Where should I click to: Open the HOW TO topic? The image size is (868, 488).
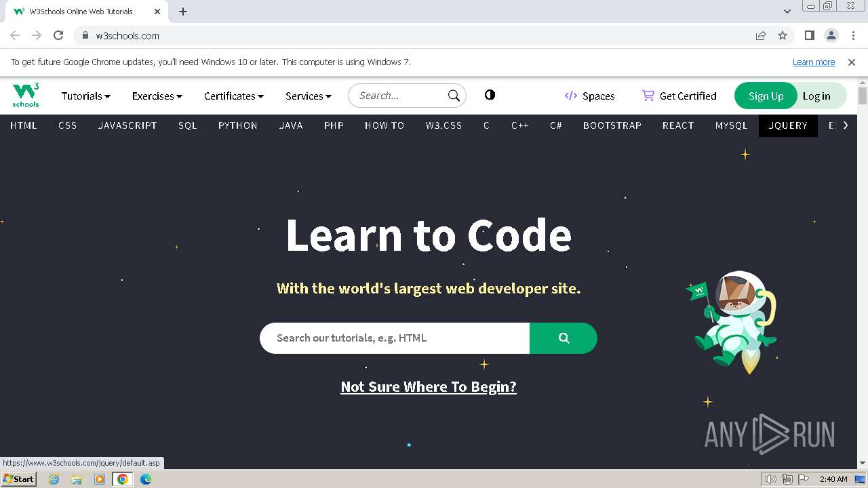click(384, 125)
